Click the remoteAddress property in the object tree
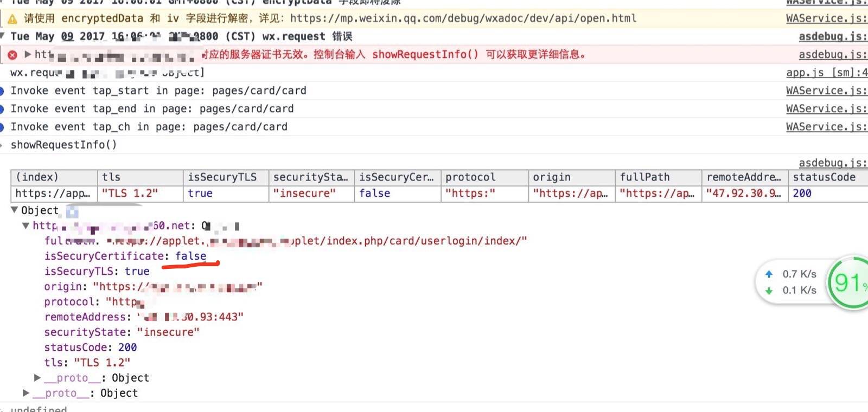Viewport: 868px width, 412px height. [x=144, y=317]
